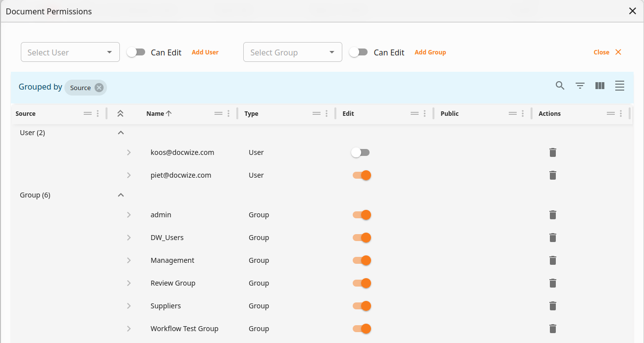Open the column chooser icon
The image size is (644, 343).
pos(599,86)
